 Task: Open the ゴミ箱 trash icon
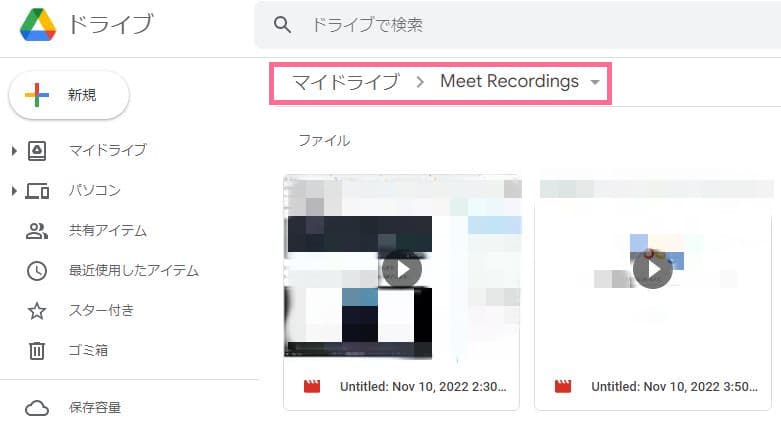37,351
